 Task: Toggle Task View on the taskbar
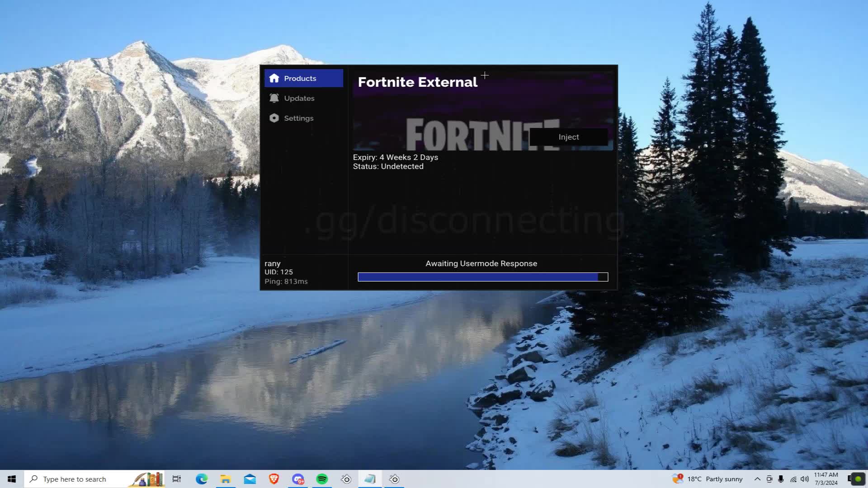pyautogui.click(x=176, y=479)
